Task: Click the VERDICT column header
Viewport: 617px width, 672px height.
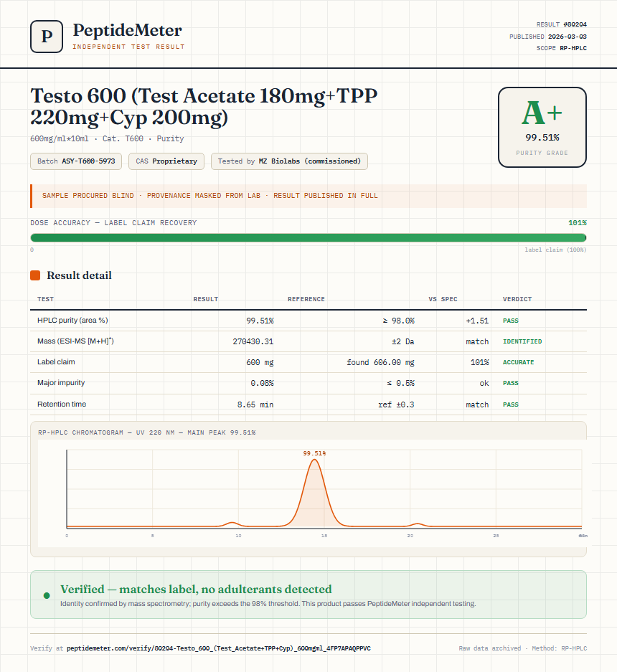Action: (517, 299)
